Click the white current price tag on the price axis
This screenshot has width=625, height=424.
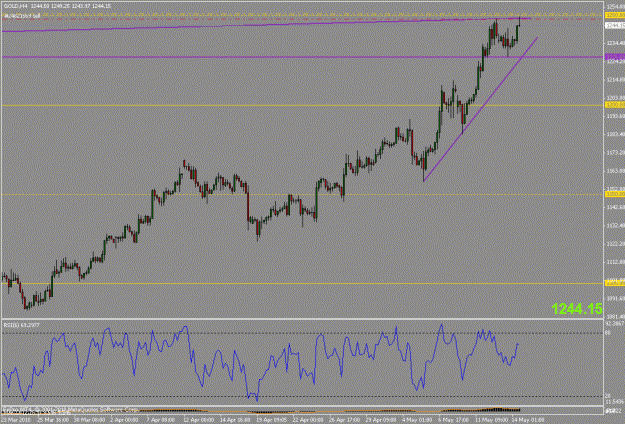[x=615, y=26]
